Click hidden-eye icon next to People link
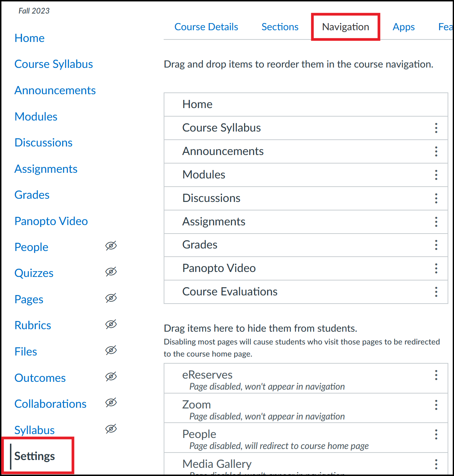The height and width of the screenshot is (476, 454). pyautogui.click(x=111, y=246)
